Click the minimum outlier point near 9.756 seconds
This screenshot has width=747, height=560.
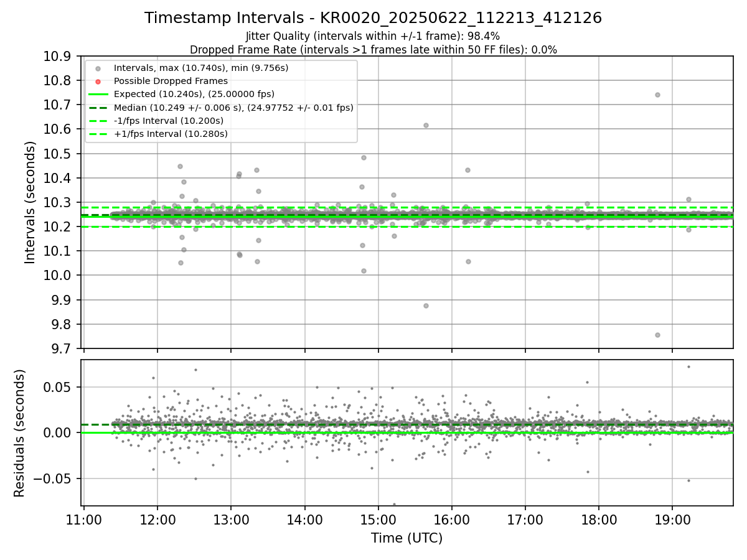pos(657,335)
